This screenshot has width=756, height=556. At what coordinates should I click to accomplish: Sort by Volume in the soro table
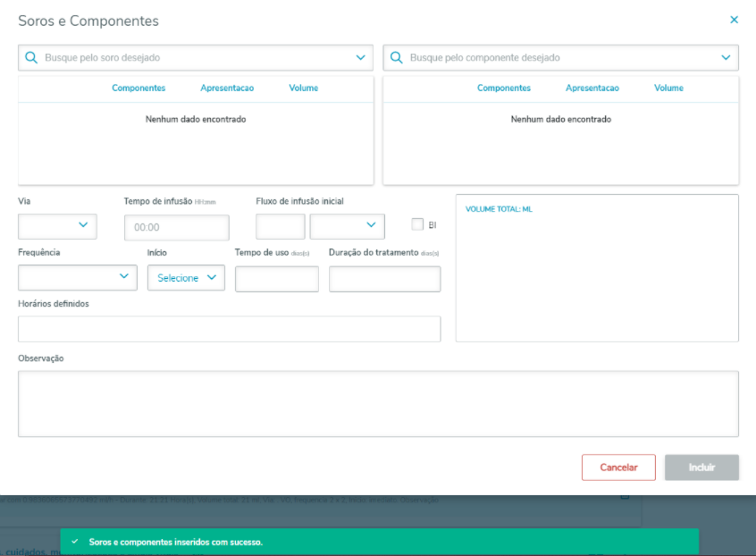[x=303, y=88]
